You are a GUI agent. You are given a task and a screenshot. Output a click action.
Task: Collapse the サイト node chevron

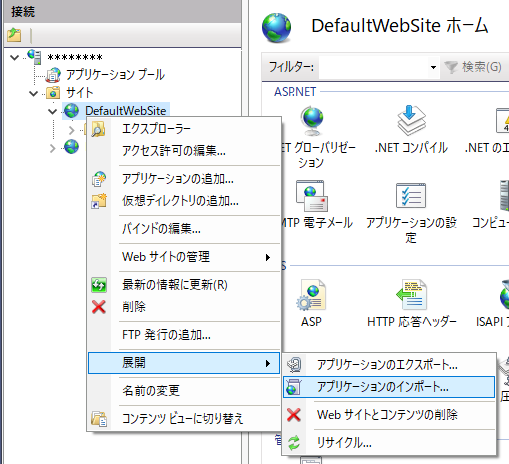tap(33, 93)
